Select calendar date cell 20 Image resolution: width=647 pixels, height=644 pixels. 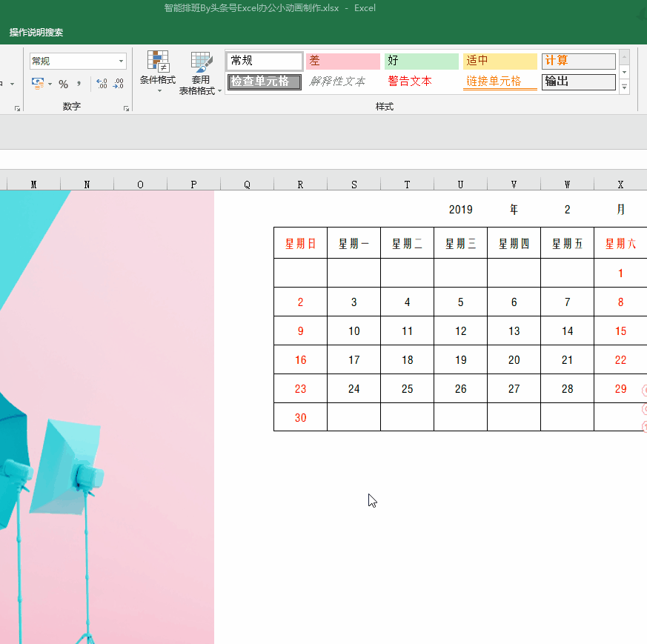pyautogui.click(x=514, y=359)
